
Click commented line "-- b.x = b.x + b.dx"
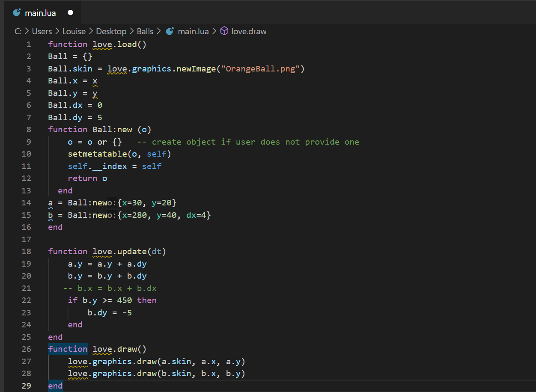(x=110, y=288)
